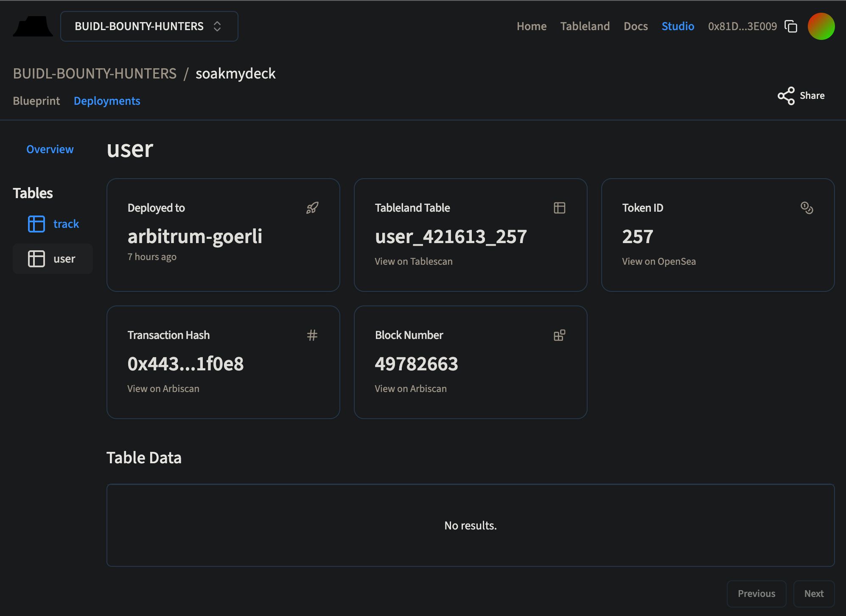Click the Tableland Table label

click(x=412, y=208)
